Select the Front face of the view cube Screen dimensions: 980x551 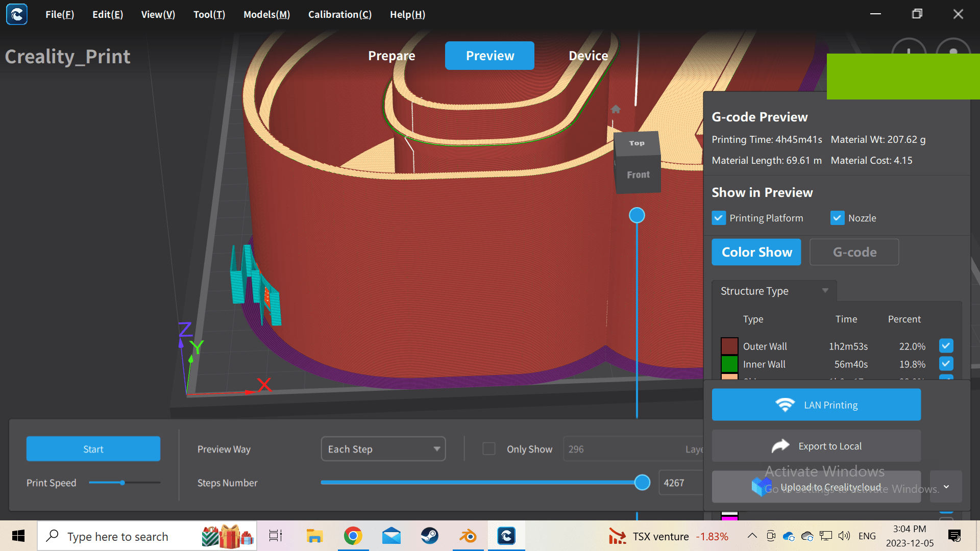tap(638, 174)
